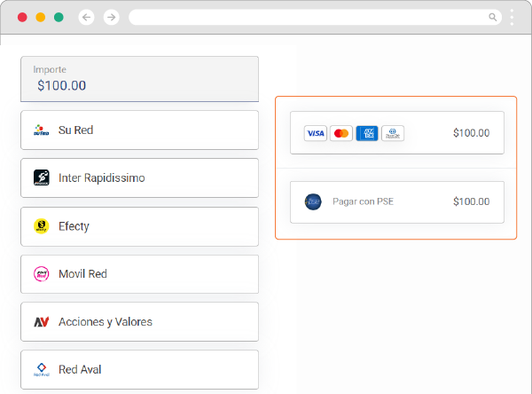
Task: Click the PSE logo icon
Action: point(313,201)
